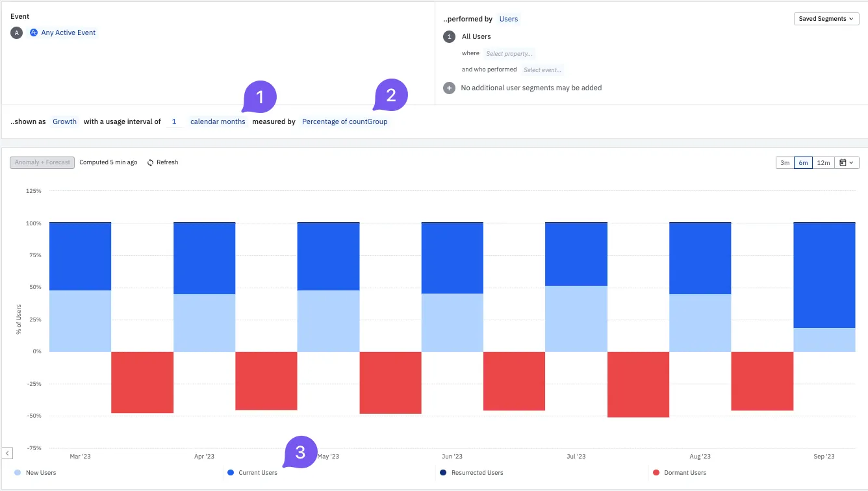Open the calendar date picker icon

click(847, 162)
